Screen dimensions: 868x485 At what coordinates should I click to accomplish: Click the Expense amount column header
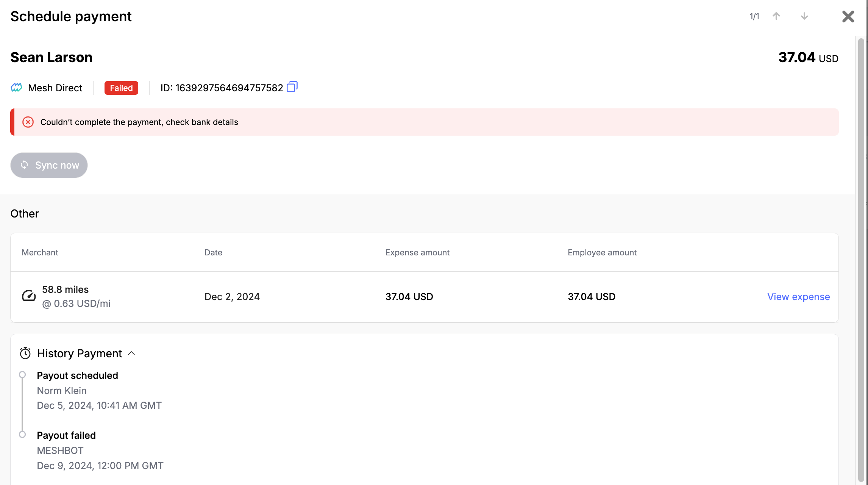click(417, 252)
